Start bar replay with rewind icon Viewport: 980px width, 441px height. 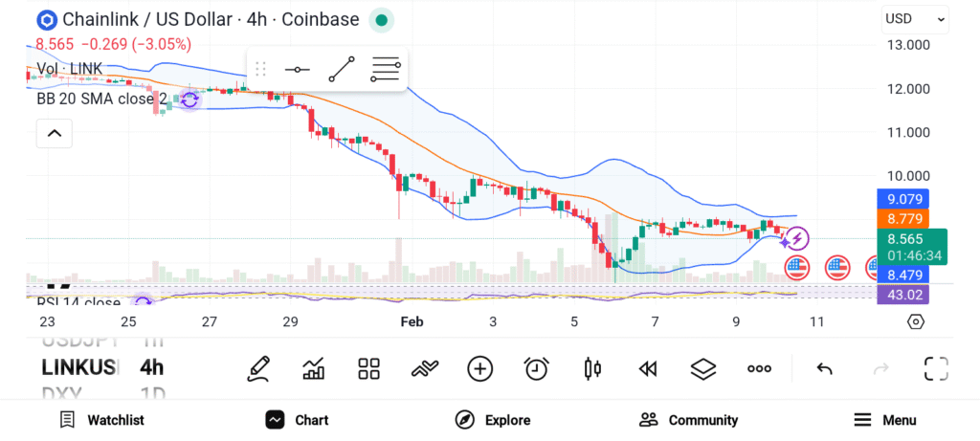pyautogui.click(x=648, y=368)
